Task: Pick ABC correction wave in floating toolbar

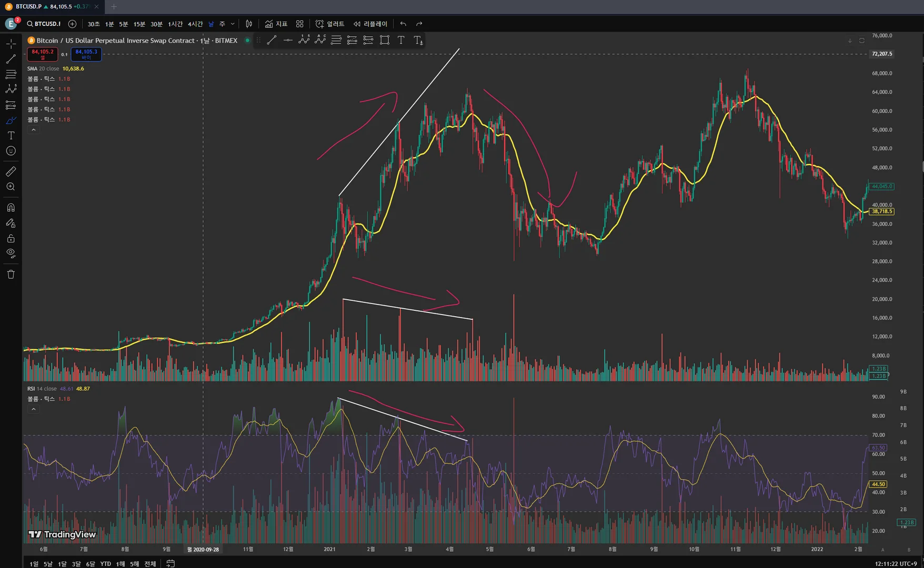Action: 320,40
